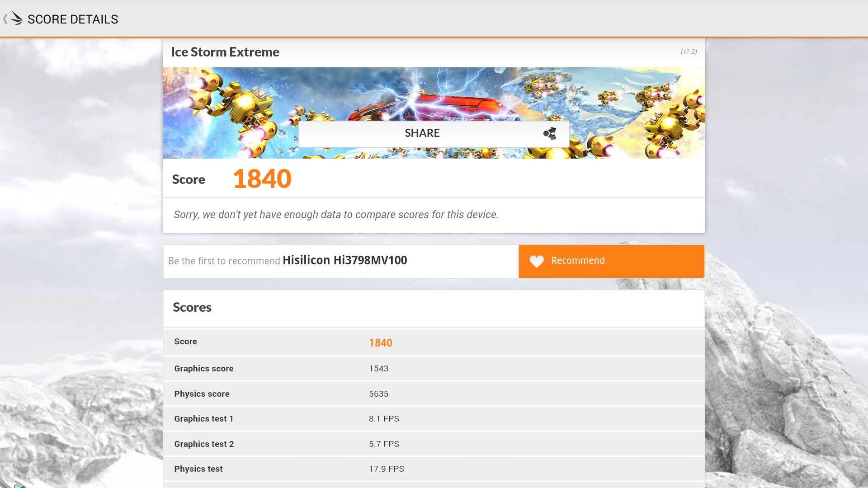The width and height of the screenshot is (868, 488).
Task: Open the SCORE DETAILS header title
Action: click(x=73, y=19)
